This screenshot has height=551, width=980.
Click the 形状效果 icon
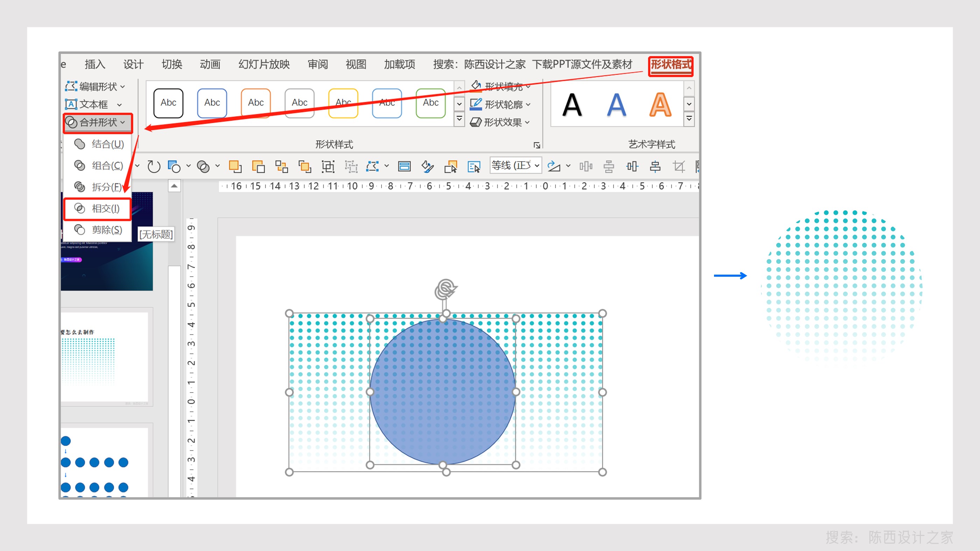[476, 122]
